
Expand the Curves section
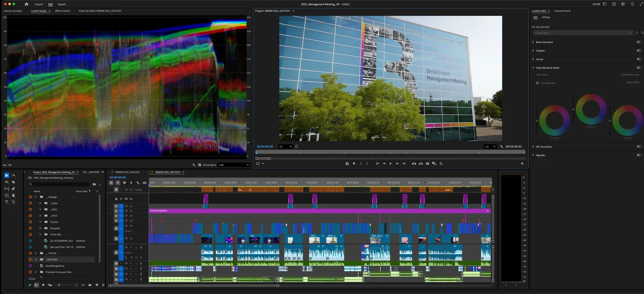533,59
